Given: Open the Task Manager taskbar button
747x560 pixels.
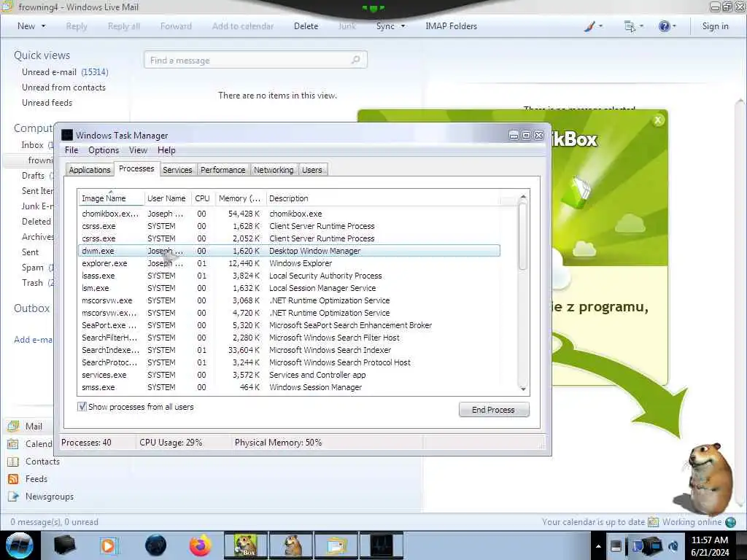Looking at the screenshot, I should 381,545.
